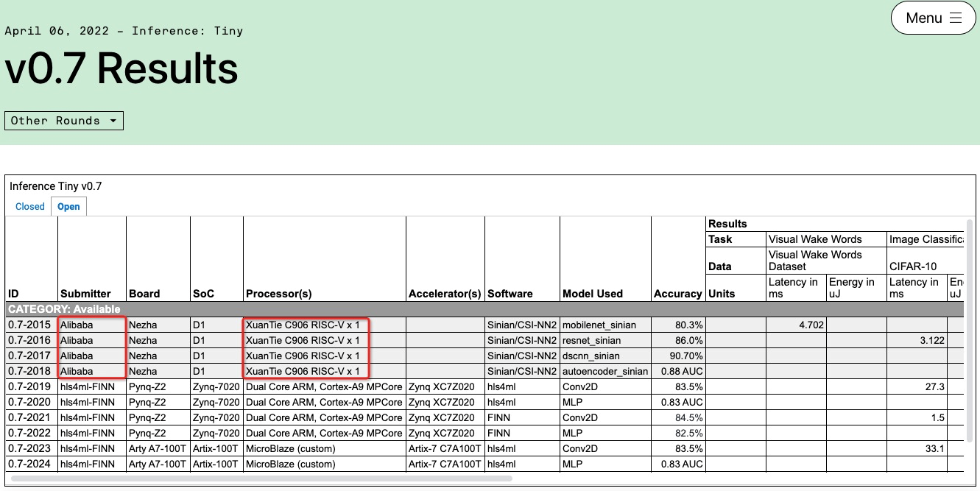Click the mobilenet_sinian model cell
This screenshot has width=980, height=491.
coord(605,325)
